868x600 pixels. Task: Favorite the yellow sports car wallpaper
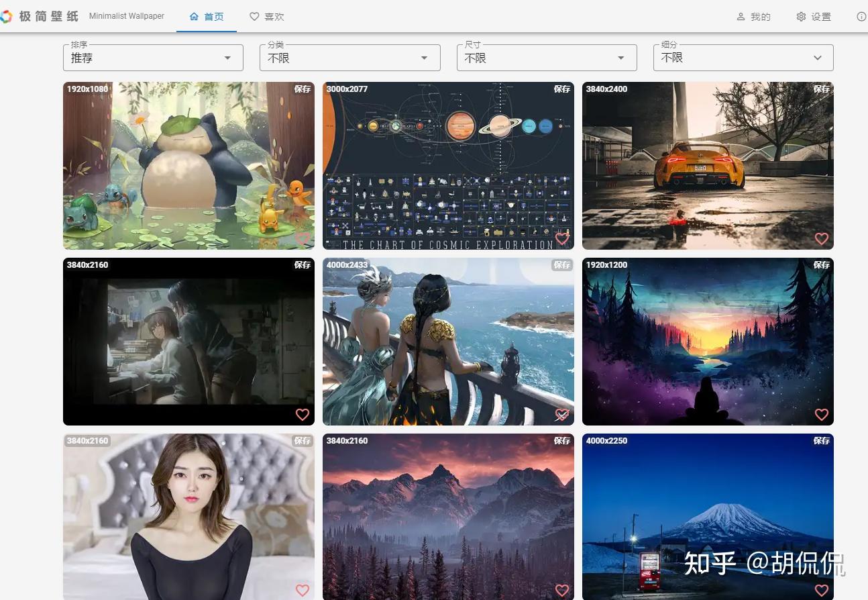(x=821, y=238)
